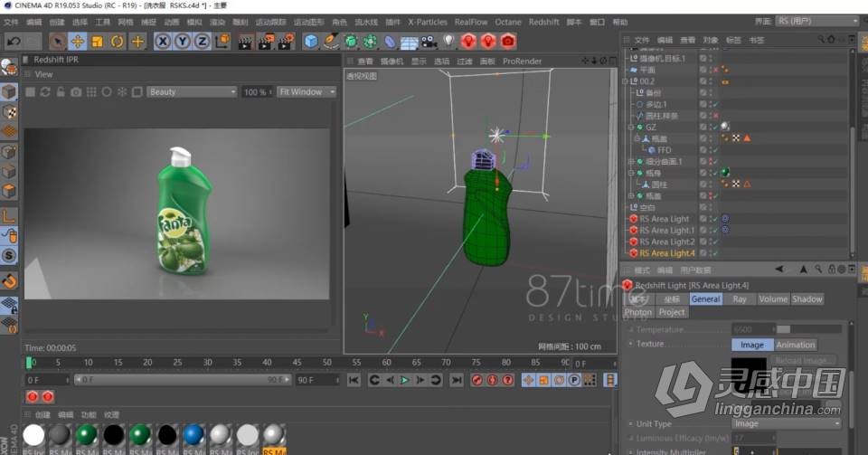868x455 pixels.
Task: Open the Unit Type dropdown
Action: click(786, 423)
